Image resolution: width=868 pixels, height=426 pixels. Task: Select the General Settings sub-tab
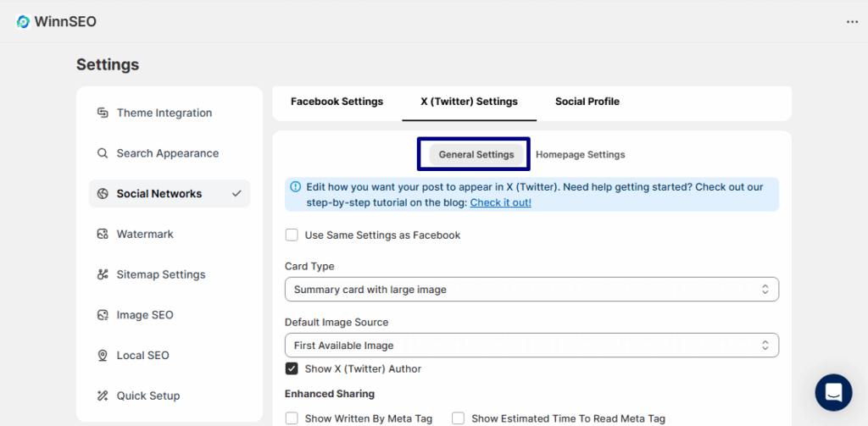pyautogui.click(x=476, y=154)
